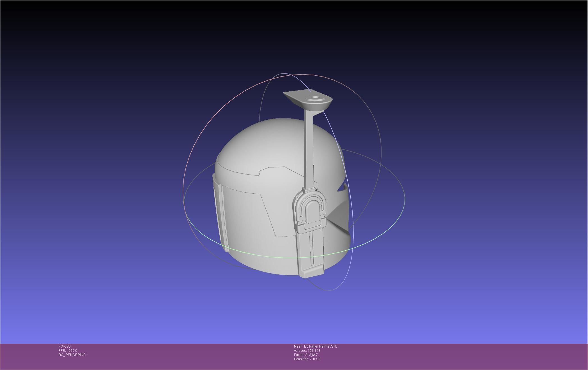Click the 'Faces: 313,647' readout
The image size is (588, 370).
(306, 355)
